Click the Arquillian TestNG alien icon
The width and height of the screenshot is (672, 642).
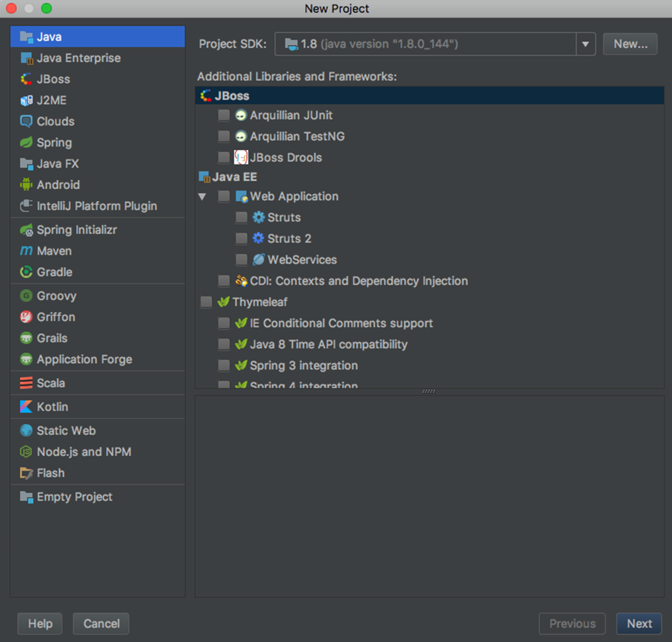[241, 136]
